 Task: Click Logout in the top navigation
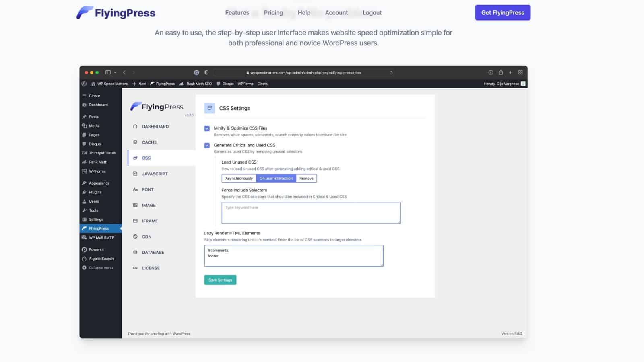(372, 13)
